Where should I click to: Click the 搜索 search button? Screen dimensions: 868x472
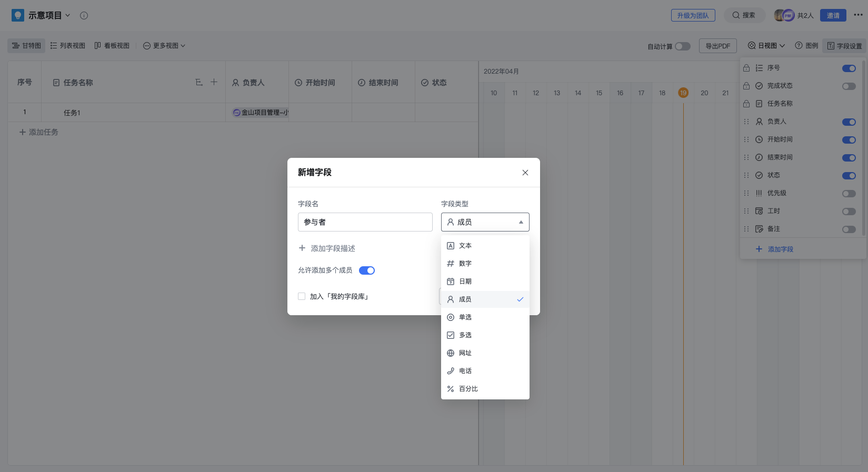tap(744, 15)
